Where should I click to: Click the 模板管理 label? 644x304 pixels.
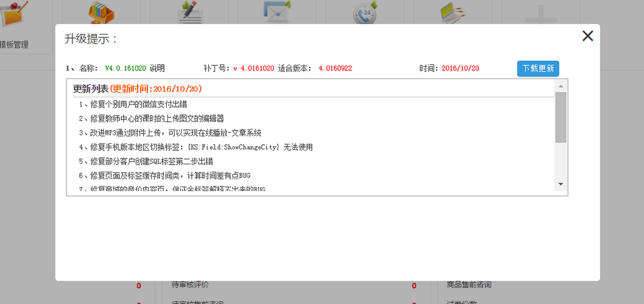point(15,45)
